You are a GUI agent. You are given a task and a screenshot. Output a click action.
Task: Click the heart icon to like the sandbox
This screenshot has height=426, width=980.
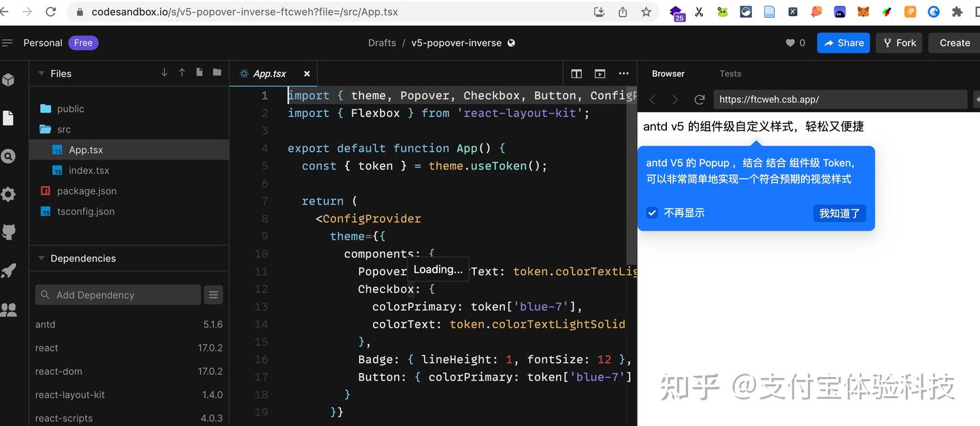790,42
